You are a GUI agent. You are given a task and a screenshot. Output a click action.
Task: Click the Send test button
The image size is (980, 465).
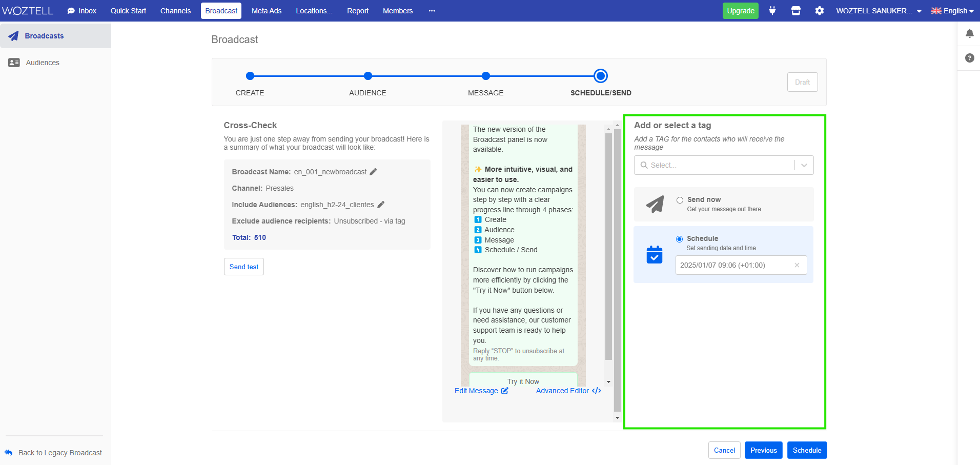[244, 267]
